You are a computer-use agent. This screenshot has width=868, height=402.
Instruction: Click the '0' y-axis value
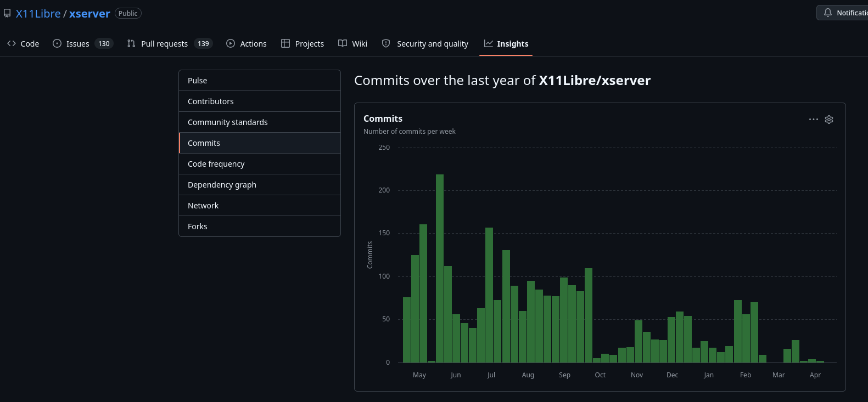388,363
